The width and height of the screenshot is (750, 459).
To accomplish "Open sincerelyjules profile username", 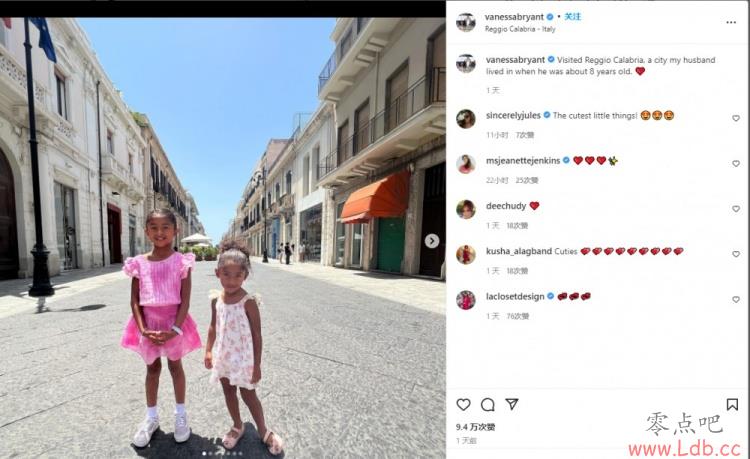I will point(513,115).
